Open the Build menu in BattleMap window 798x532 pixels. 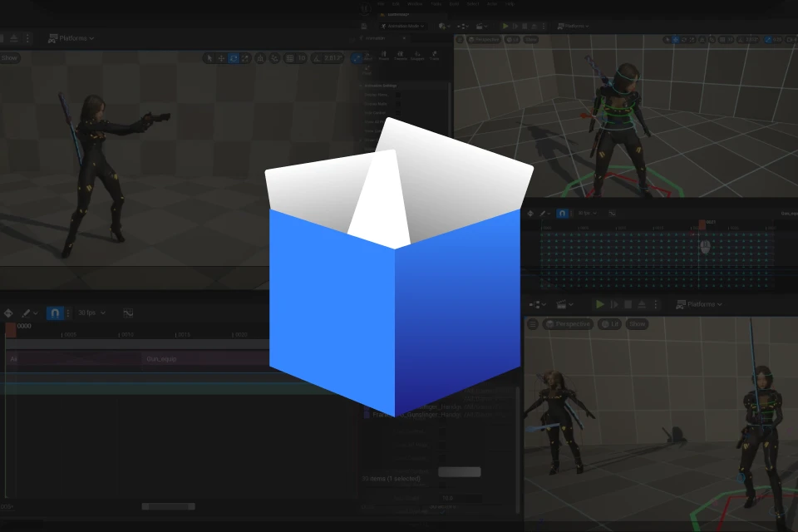(454, 4)
